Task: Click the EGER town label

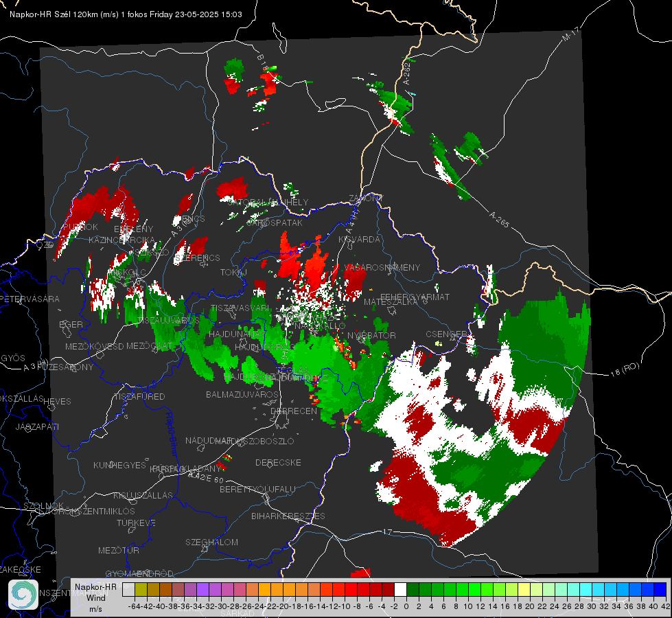Action: tap(71, 325)
